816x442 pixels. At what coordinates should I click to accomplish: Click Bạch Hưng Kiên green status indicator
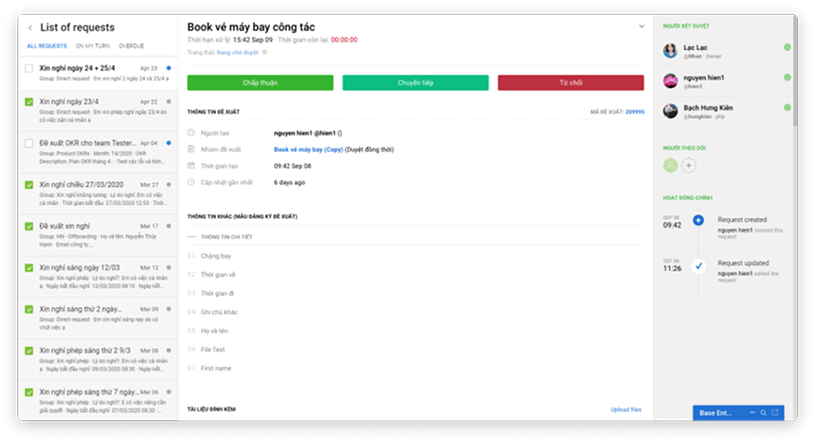point(787,108)
